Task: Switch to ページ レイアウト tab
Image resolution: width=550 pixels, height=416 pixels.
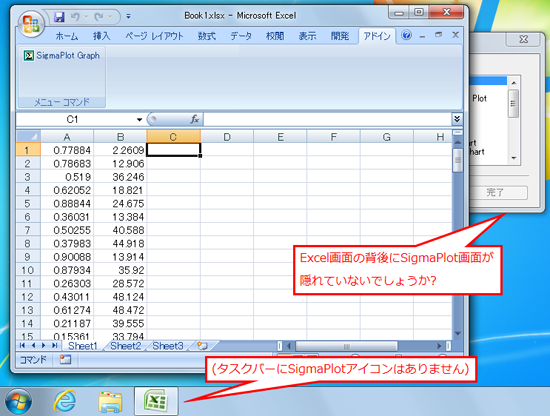Action: point(154,36)
